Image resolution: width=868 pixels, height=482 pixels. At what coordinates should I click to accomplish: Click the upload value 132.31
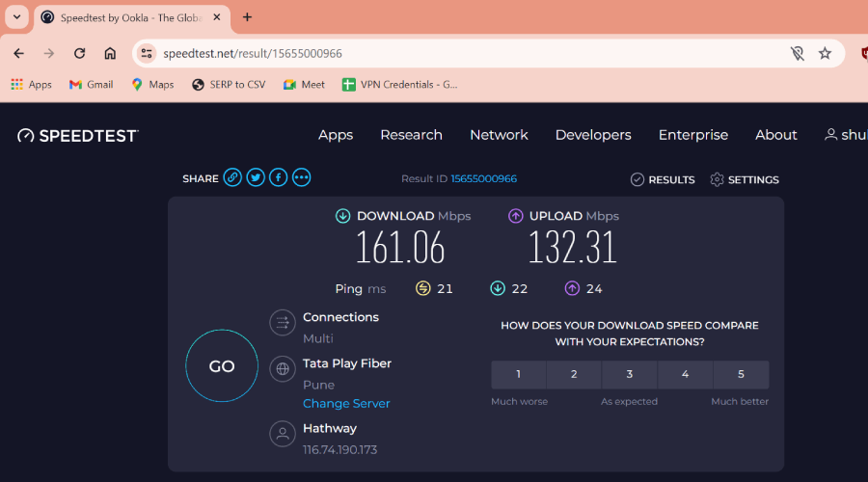[572, 248]
